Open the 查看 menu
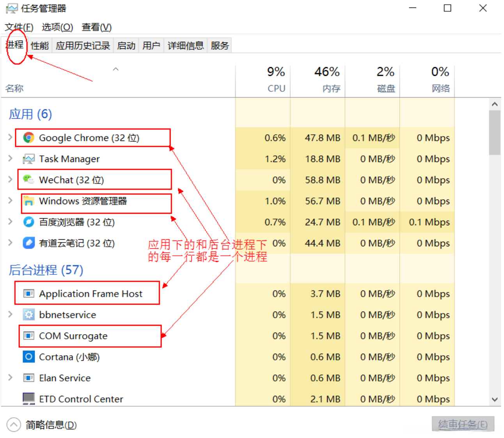The width and height of the screenshot is (504, 438). (x=96, y=27)
